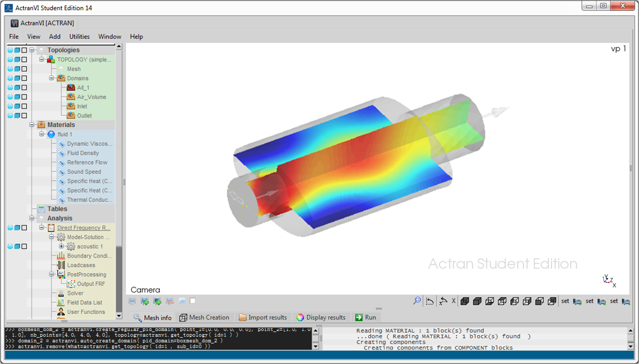Click the first set button in toolbar
The height and width of the screenshot is (364, 639).
[565, 301]
